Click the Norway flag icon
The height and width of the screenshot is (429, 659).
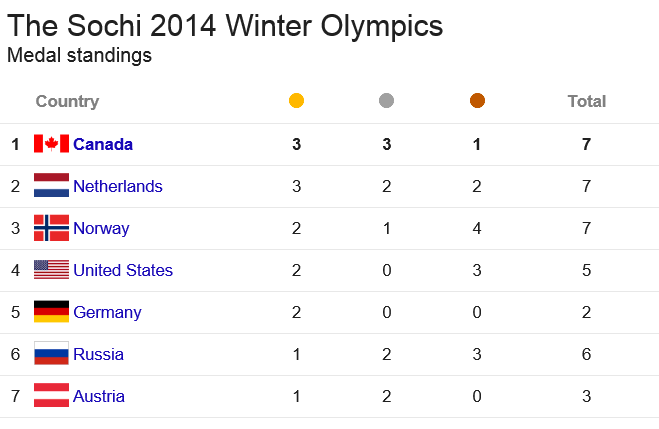51,228
